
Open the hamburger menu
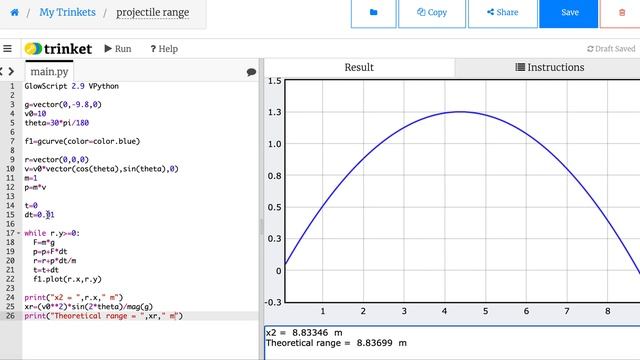[7, 49]
